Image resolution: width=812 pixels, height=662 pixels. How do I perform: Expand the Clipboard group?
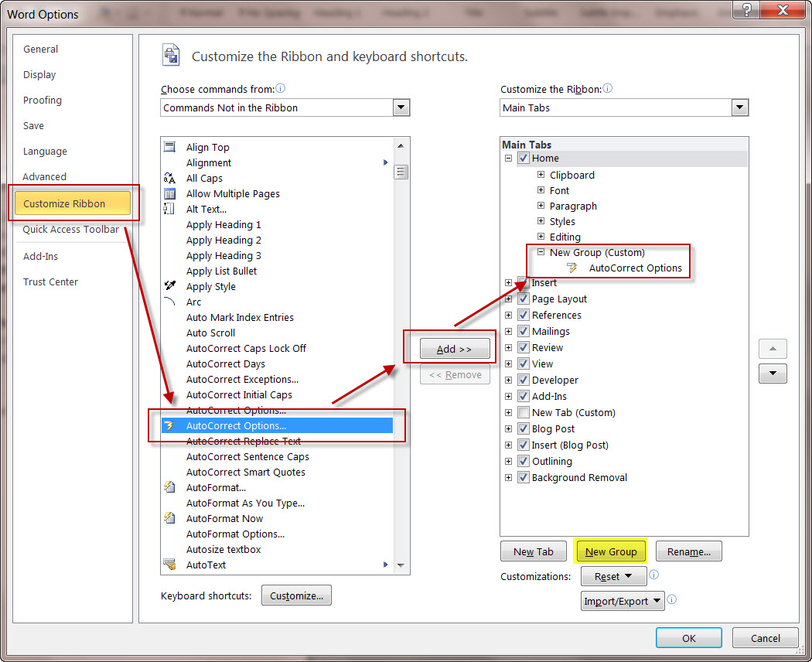coord(541,175)
